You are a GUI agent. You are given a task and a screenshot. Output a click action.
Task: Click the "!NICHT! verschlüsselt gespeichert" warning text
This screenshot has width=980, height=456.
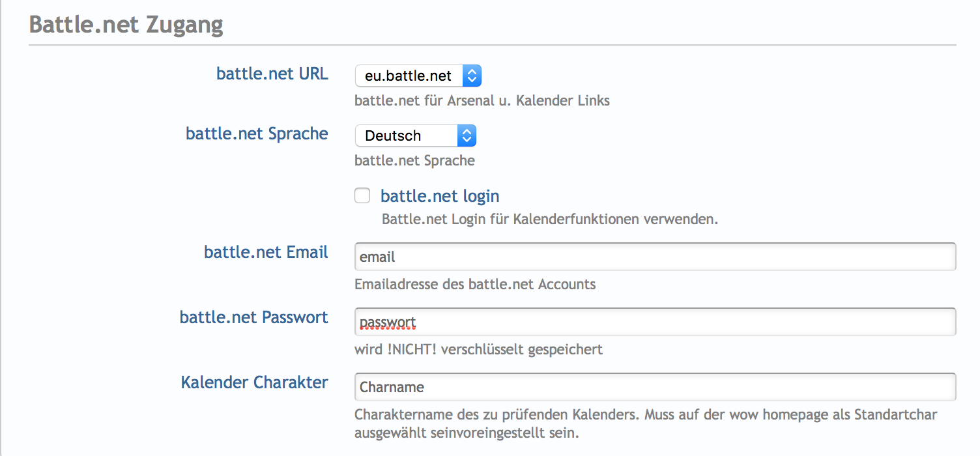coord(478,349)
